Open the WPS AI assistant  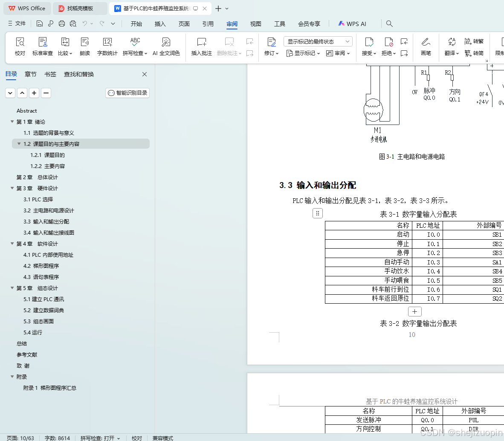352,24
